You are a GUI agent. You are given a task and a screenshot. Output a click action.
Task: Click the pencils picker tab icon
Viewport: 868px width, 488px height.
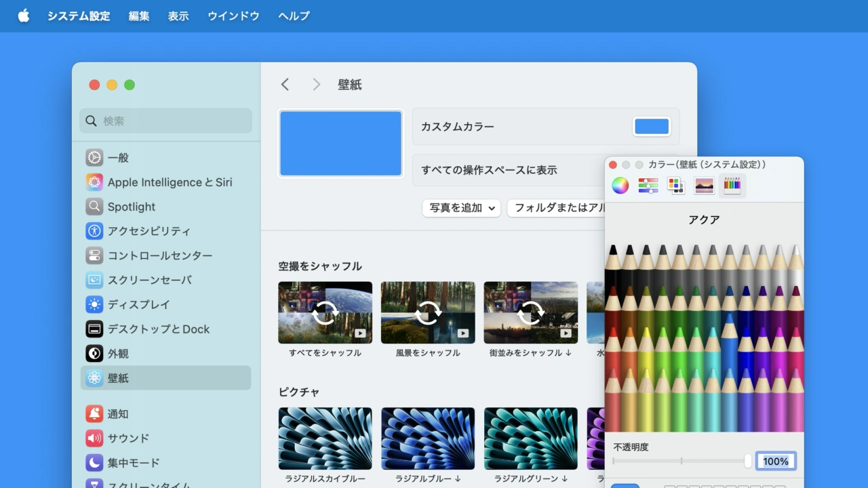point(732,186)
